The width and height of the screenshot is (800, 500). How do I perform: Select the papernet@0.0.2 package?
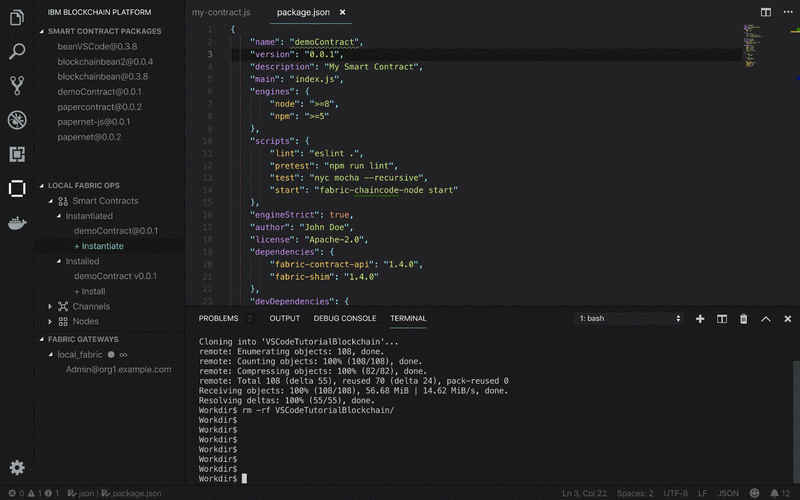tap(89, 137)
